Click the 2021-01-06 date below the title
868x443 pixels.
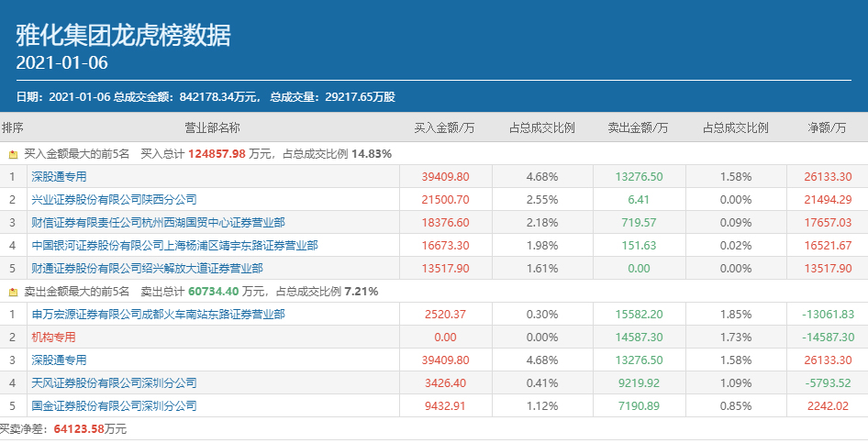click(61, 63)
